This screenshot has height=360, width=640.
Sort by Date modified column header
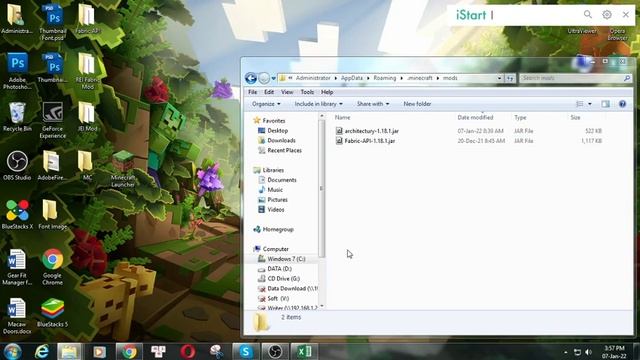click(x=475, y=118)
